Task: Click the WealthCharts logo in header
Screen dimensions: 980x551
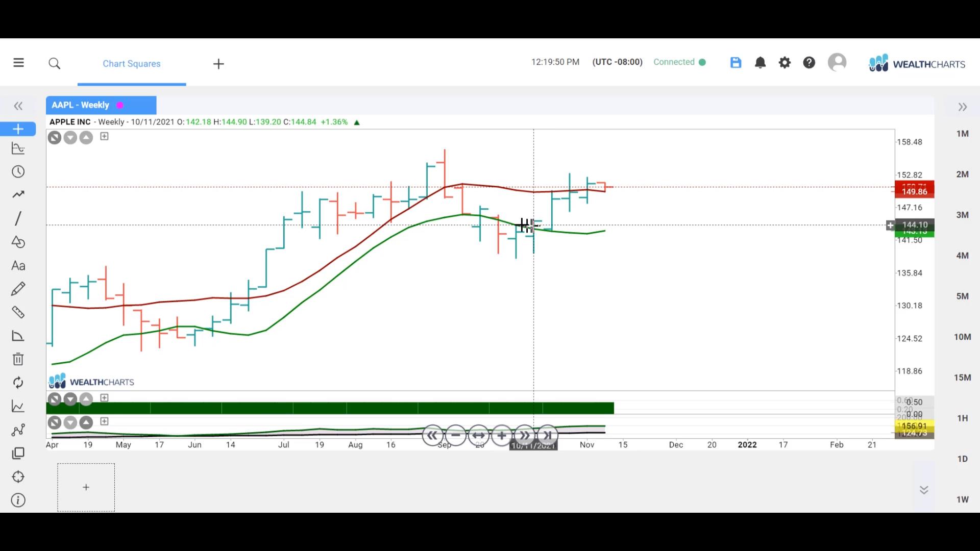Action: coord(917,64)
